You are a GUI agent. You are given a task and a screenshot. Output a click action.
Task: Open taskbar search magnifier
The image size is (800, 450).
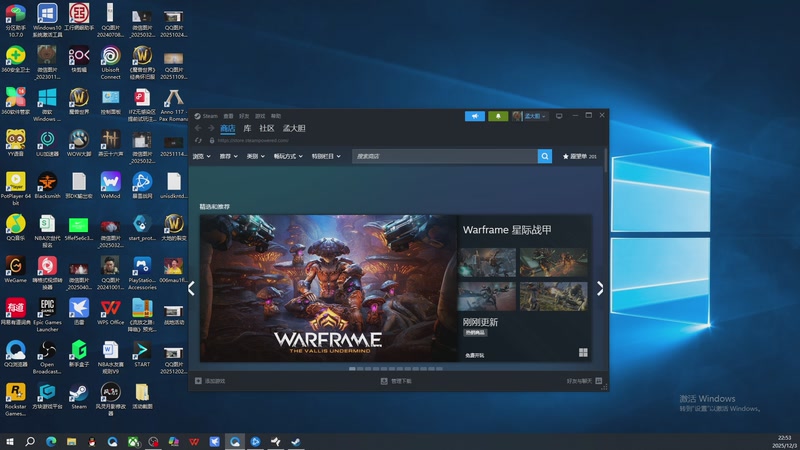(x=30, y=441)
